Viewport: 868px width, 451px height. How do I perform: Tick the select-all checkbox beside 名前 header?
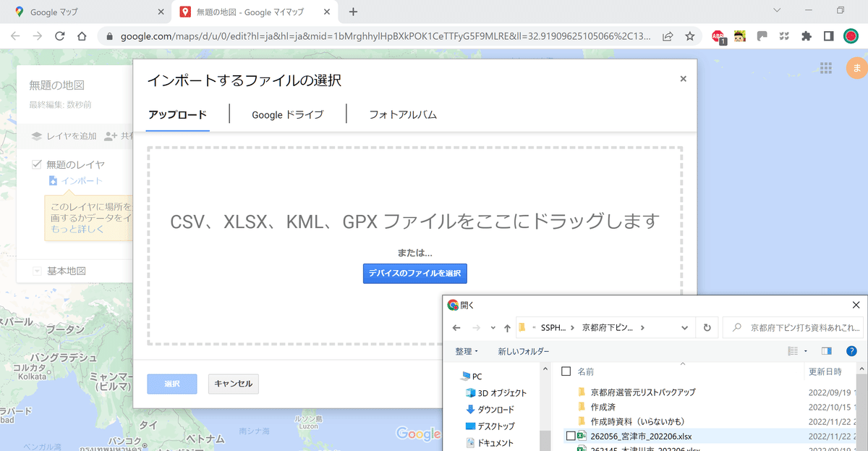click(x=566, y=371)
